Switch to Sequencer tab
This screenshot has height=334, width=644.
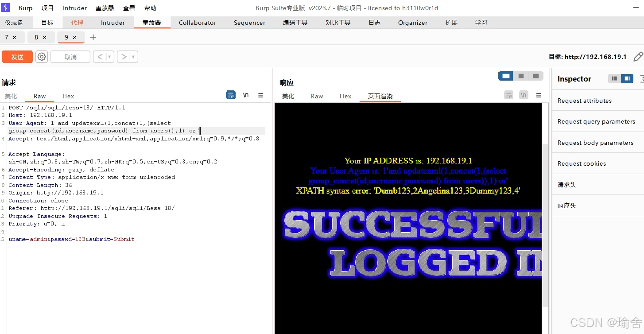tap(249, 23)
